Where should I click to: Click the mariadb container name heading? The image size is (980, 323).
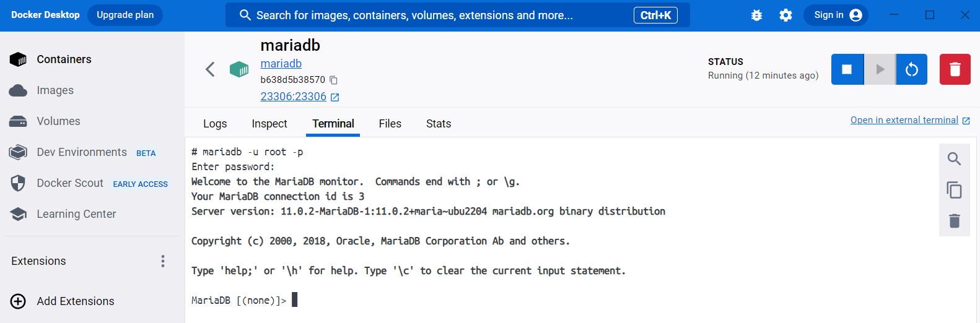[291, 45]
